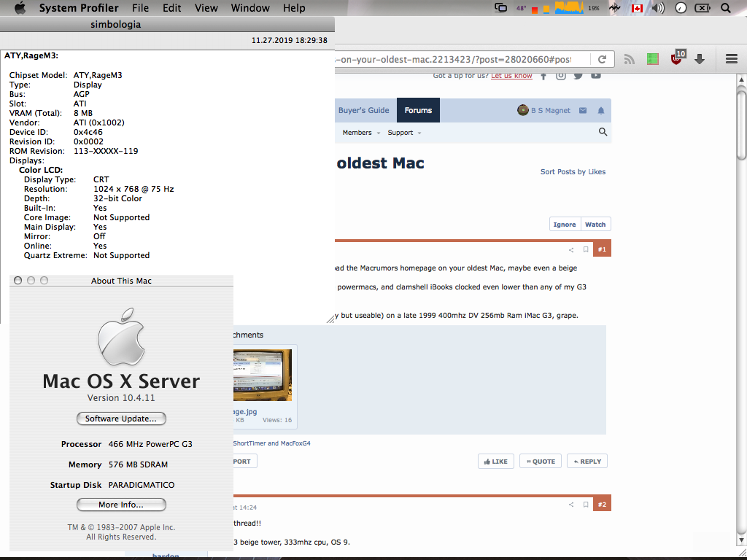Open the Apple menu

[20, 8]
